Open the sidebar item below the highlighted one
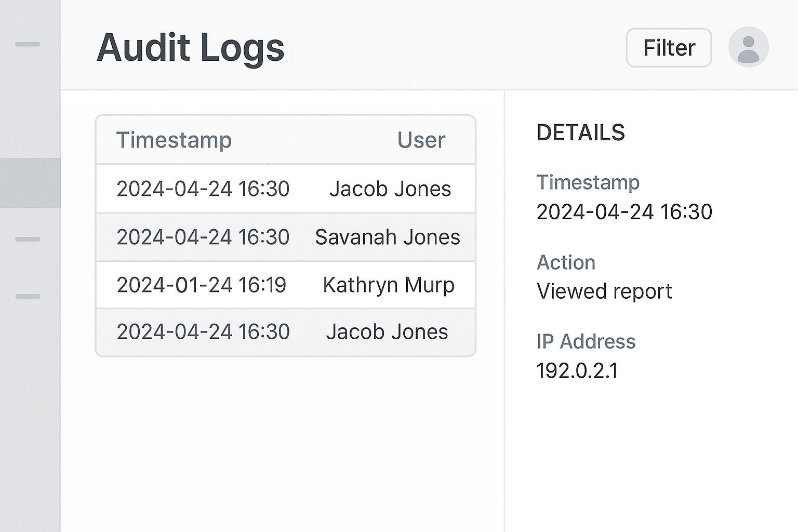The width and height of the screenshot is (798, 532). point(28,240)
